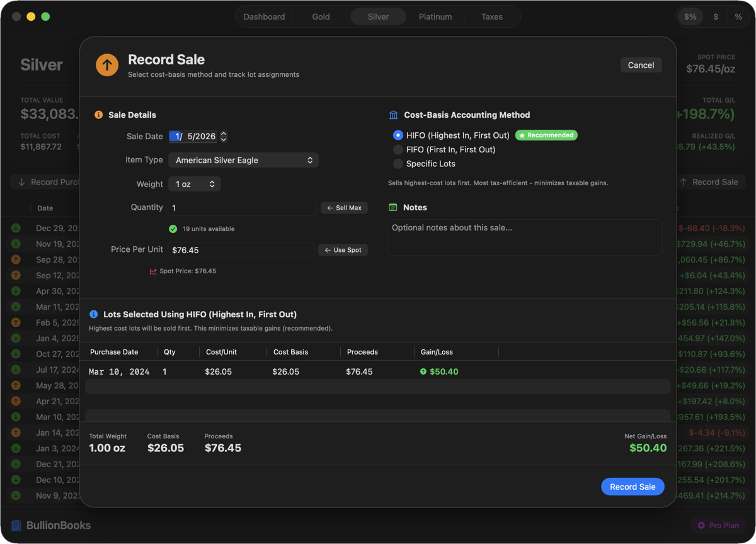Click the Dec 29 row purchase icon
The image size is (756, 544).
[16, 228]
